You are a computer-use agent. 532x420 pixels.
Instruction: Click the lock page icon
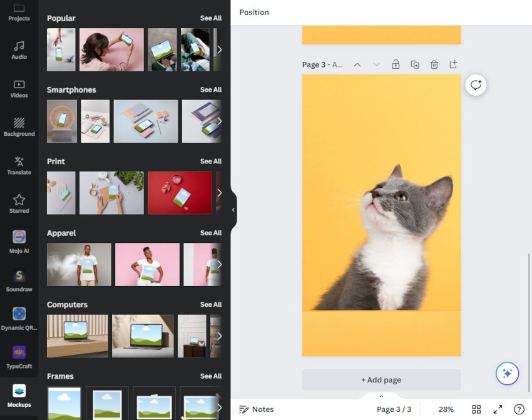[396, 64]
